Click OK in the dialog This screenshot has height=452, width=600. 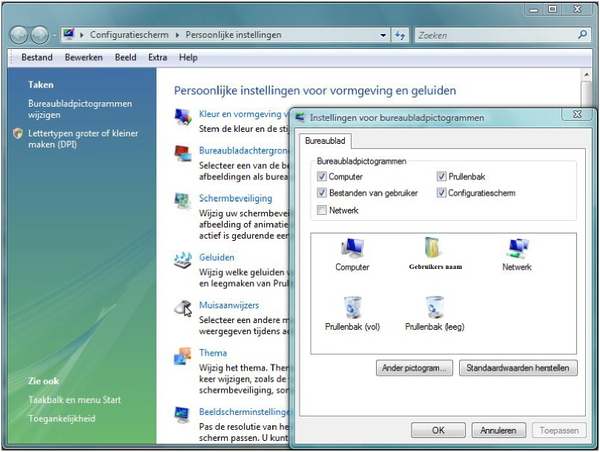click(438, 431)
